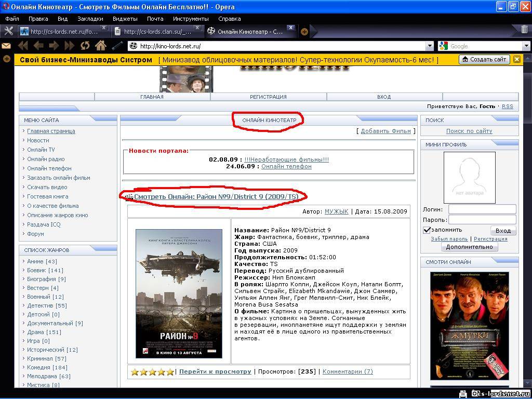532x399 pixels.
Task: Click the Дополнительно button
Action: 470,247
